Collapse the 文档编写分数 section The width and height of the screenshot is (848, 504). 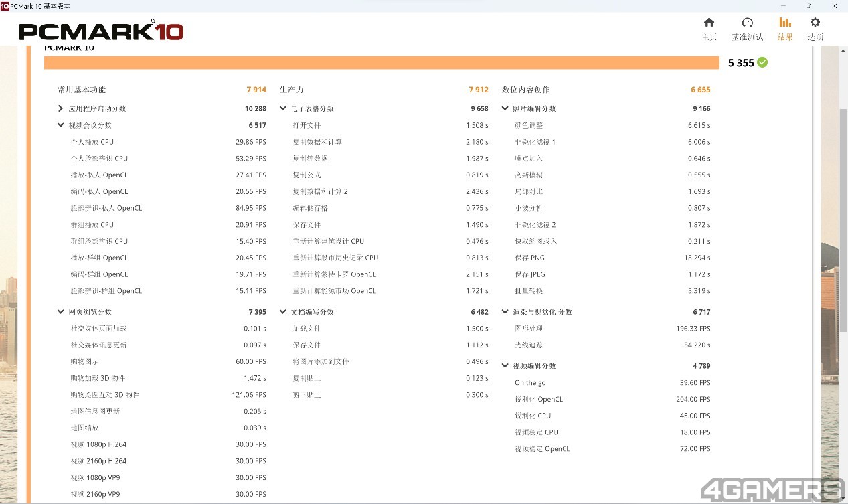(x=283, y=312)
